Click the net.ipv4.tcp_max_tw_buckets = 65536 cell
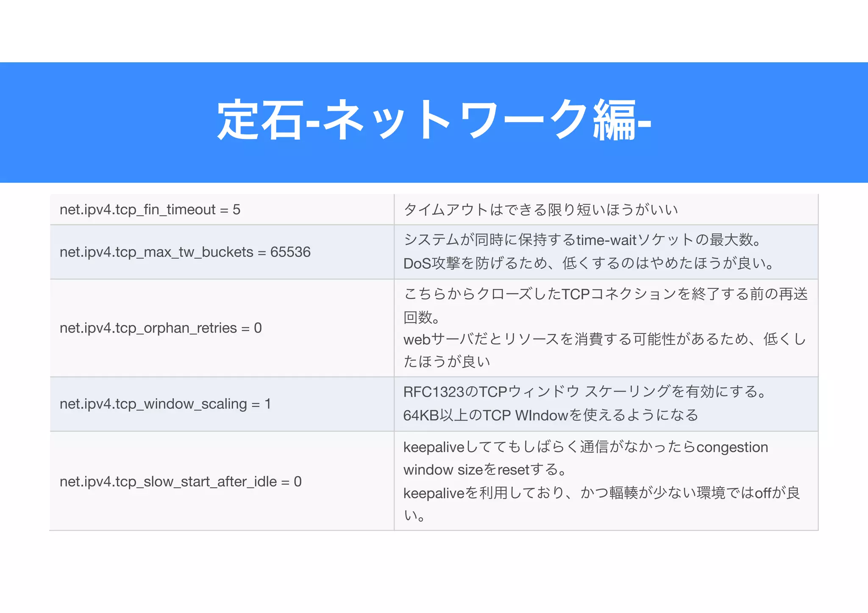This screenshot has width=868, height=613. click(x=185, y=252)
